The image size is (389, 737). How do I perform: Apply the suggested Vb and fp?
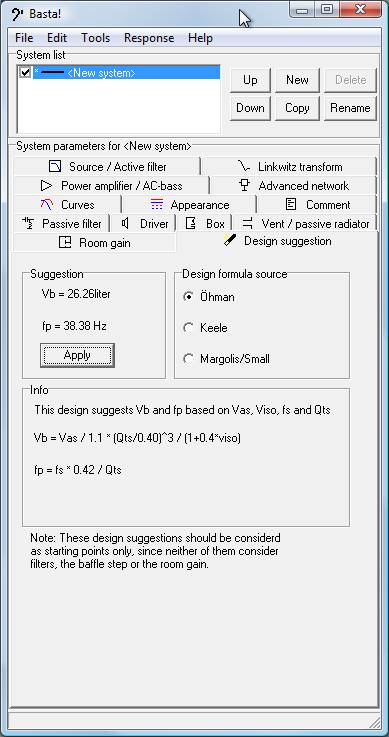(x=77, y=355)
